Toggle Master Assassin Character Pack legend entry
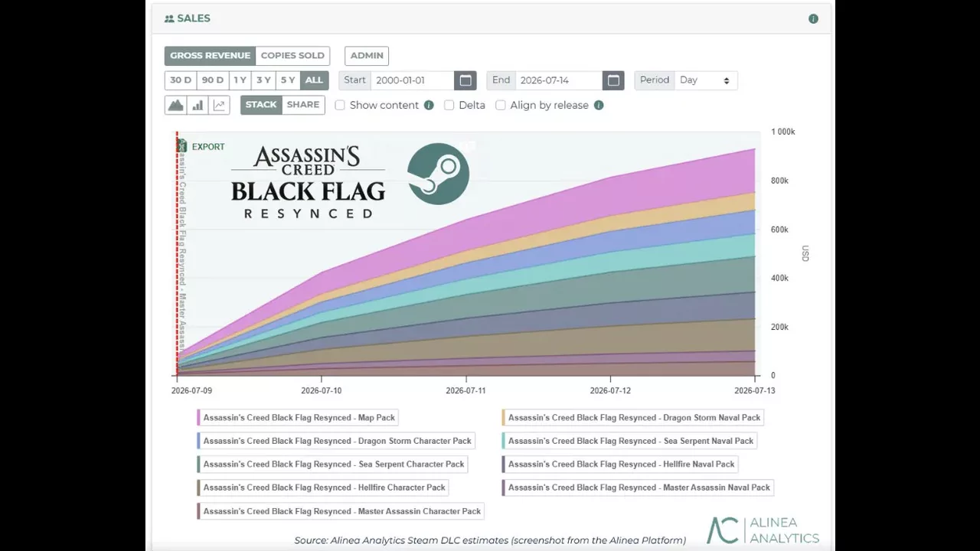This screenshot has width=980, height=551. 341,511
